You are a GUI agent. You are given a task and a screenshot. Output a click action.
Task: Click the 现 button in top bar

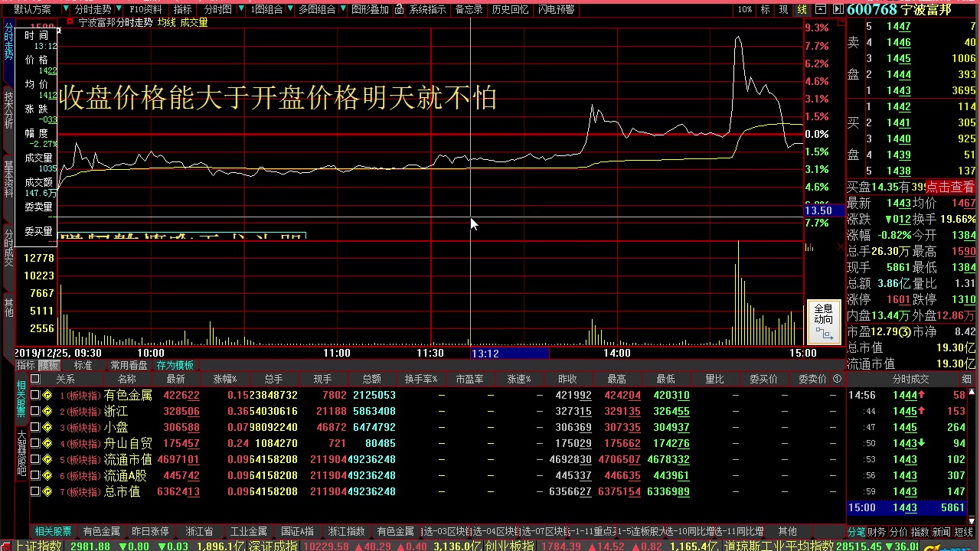point(783,9)
